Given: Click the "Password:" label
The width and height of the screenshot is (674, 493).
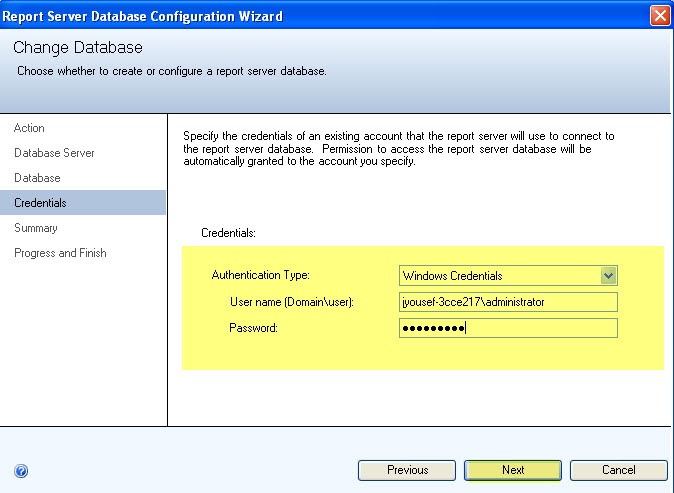Looking at the screenshot, I should (253, 328).
